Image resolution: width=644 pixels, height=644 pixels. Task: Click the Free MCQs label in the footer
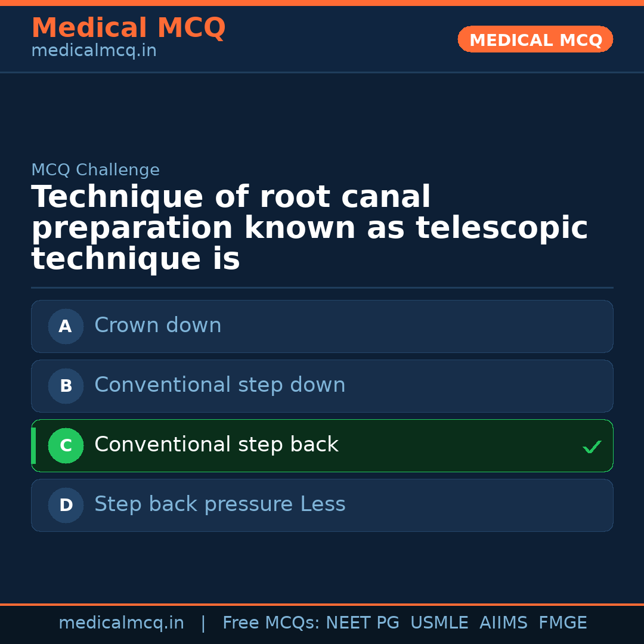[271, 623]
